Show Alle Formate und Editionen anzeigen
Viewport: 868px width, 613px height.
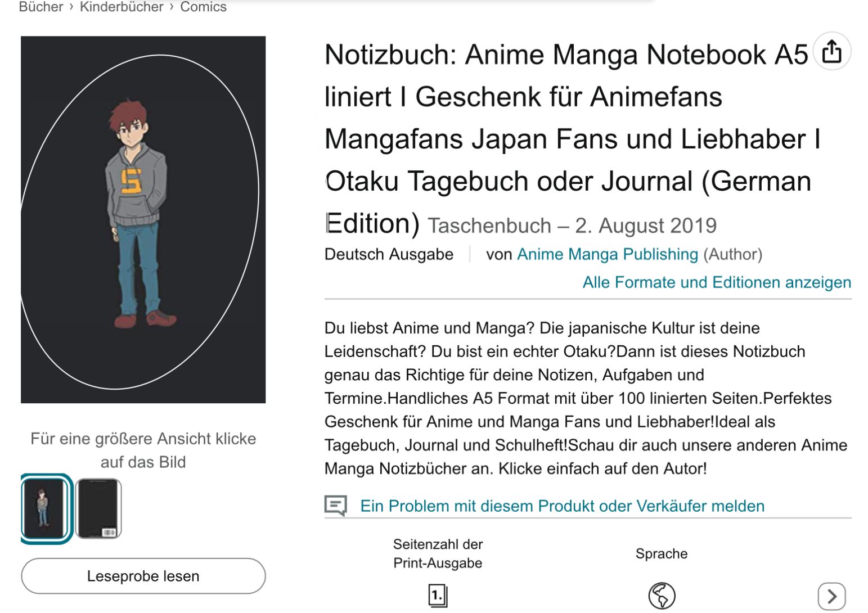(x=716, y=282)
